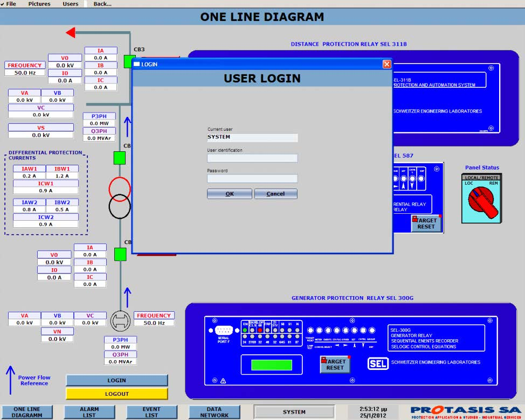Click the blue LOGIN button

click(x=117, y=380)
